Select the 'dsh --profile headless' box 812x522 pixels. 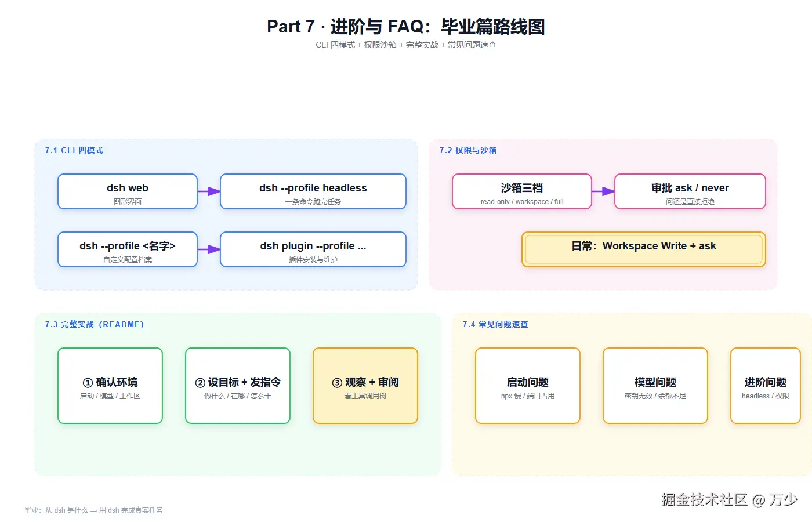(313, 191)
